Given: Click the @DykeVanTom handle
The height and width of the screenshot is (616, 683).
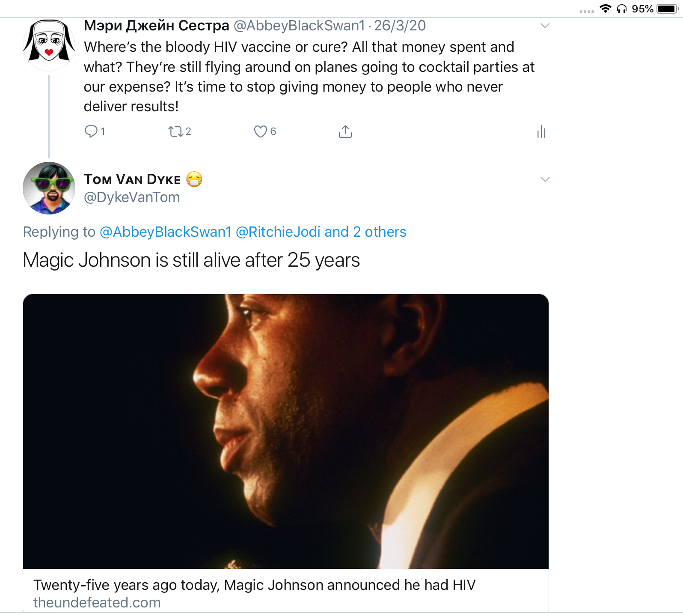Looking at the screenshot, I should pos(132,197).
